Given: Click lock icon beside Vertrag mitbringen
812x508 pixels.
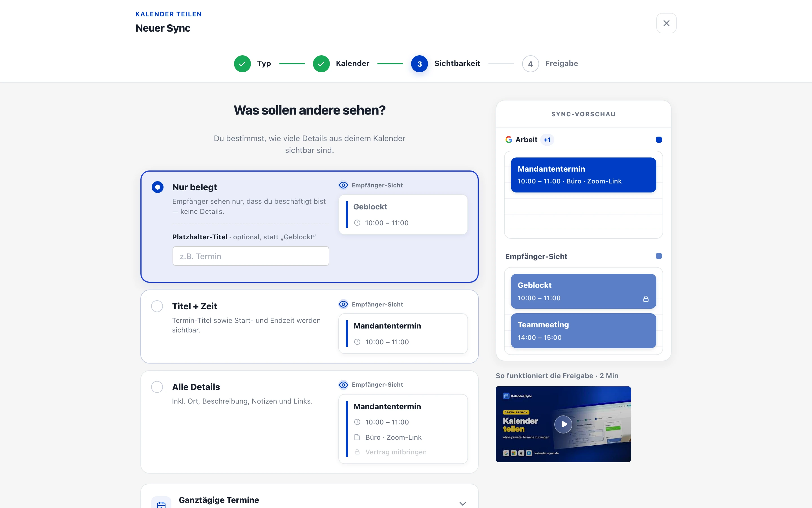Looking at the screenshot, I should [x=357, y=452].
